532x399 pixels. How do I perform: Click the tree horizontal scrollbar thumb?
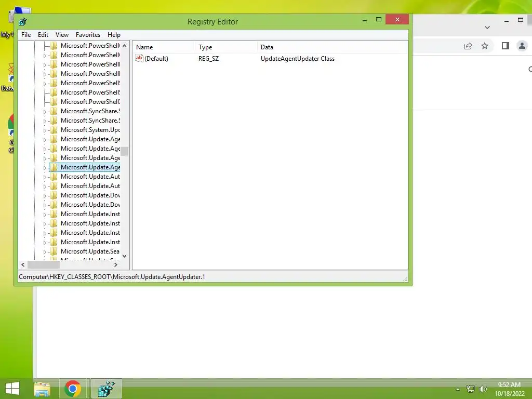tap(44, 264)
